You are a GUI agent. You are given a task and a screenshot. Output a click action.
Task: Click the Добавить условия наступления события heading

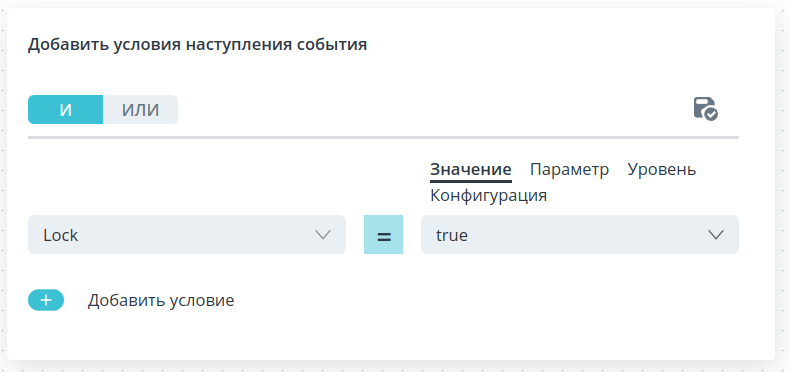[197, 45]
